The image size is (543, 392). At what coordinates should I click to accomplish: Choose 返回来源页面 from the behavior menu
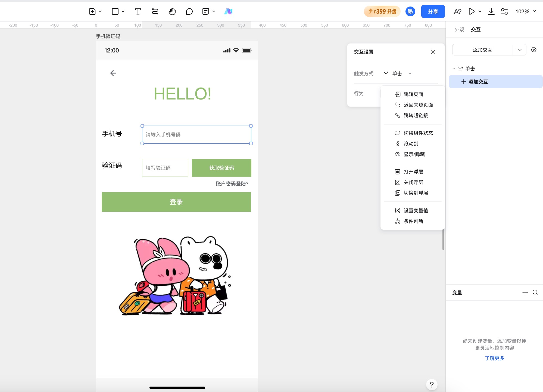click(x=413, y=105)
